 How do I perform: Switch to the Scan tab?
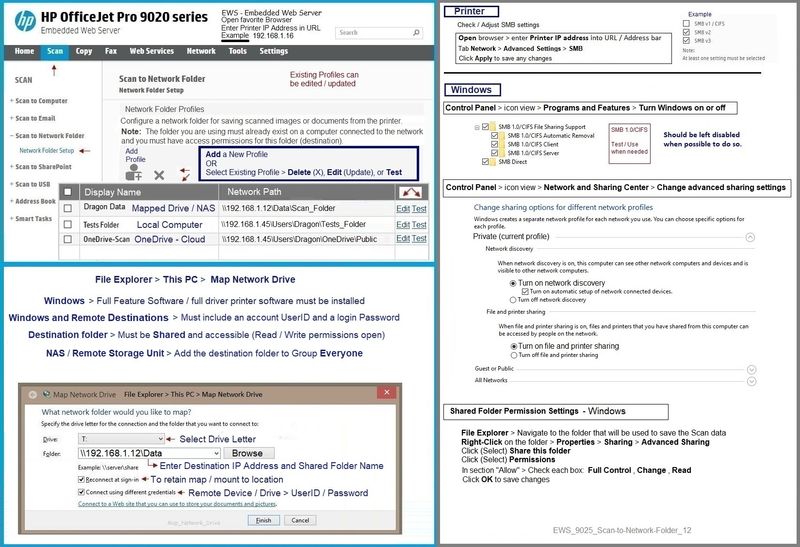click(55, 51)
